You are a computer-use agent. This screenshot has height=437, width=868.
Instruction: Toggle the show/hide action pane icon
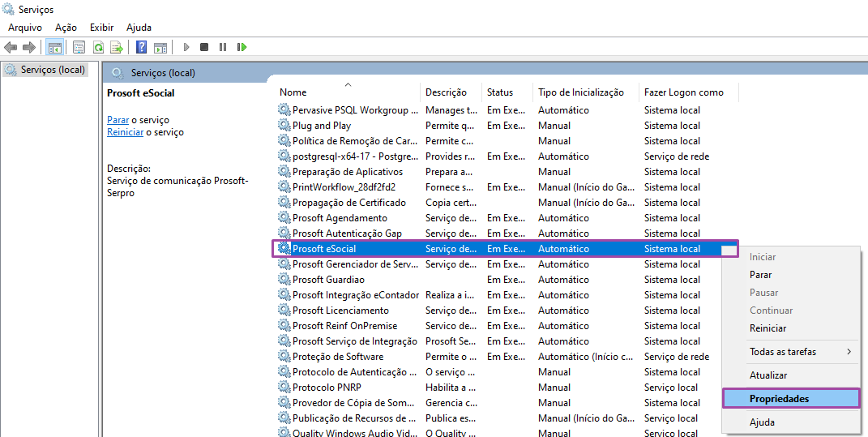click(160, 47)
